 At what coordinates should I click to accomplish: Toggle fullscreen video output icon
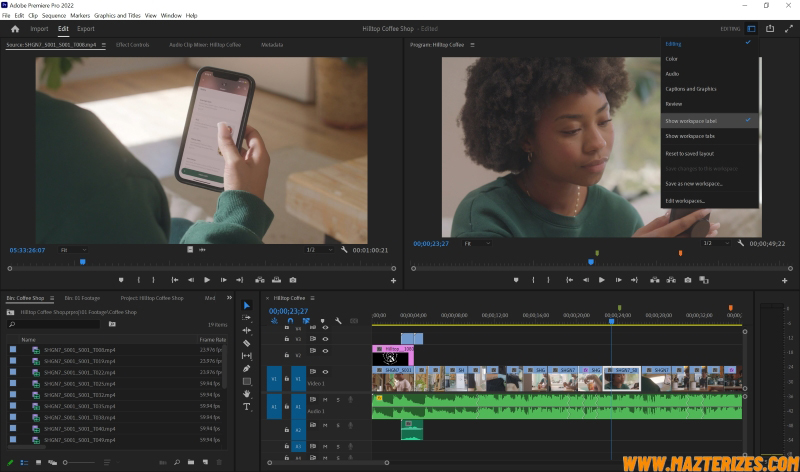[x=789, y=29]
